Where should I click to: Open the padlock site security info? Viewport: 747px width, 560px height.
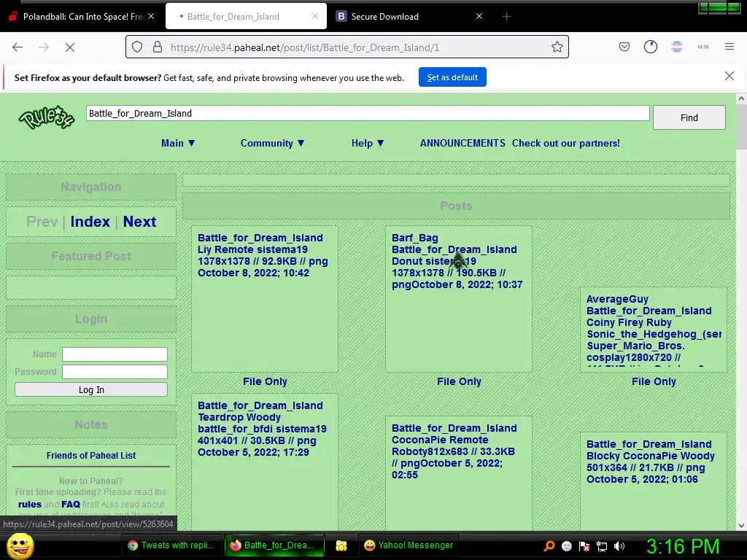pyautogui.click(x=158, y=47)
